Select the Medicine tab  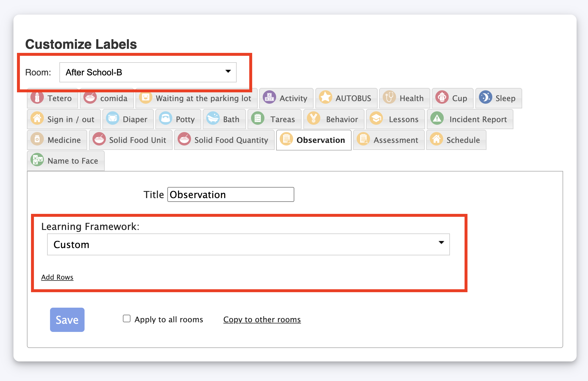pos(57,140)
